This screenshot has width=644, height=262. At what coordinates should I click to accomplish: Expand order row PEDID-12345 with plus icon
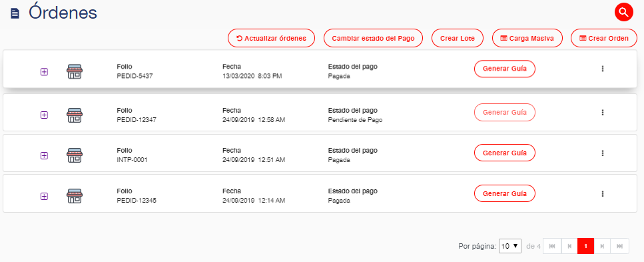click(44, 197)
